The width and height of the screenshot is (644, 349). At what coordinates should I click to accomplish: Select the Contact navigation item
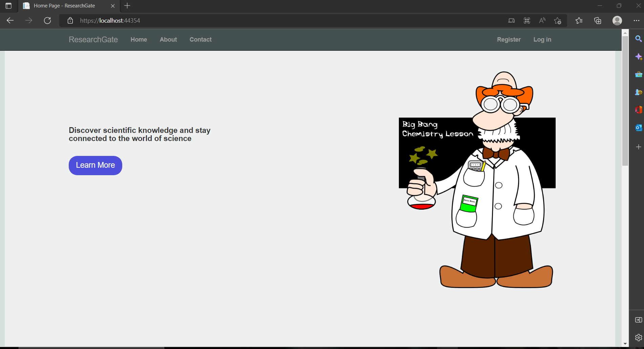200,40
